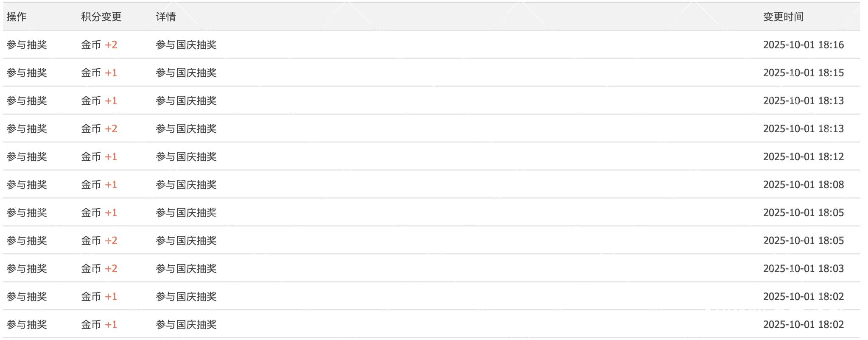Click the 变更时间 column header
This screenshot has height=340, width=868.
click(783, 17)
